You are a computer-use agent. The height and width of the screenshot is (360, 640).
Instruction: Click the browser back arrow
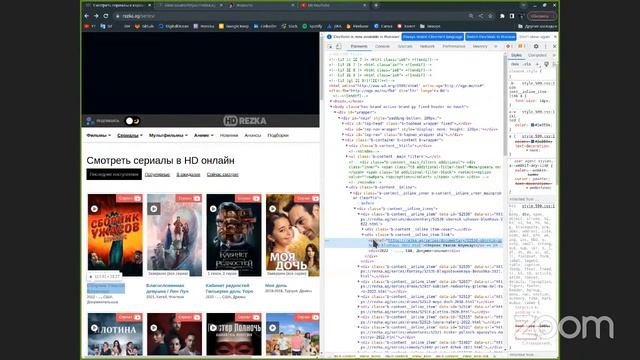87,16
